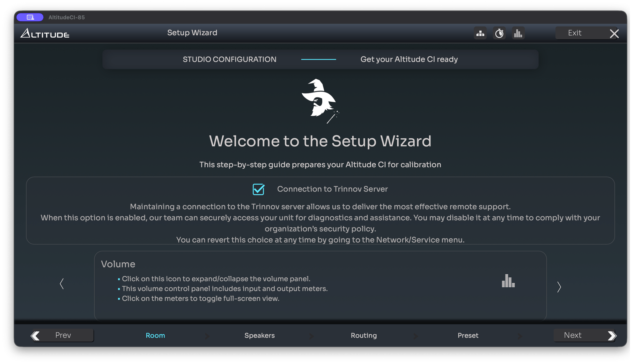
Task: Uncheck Connection to Trinnov Server checkbox
Action: point(258,189)
